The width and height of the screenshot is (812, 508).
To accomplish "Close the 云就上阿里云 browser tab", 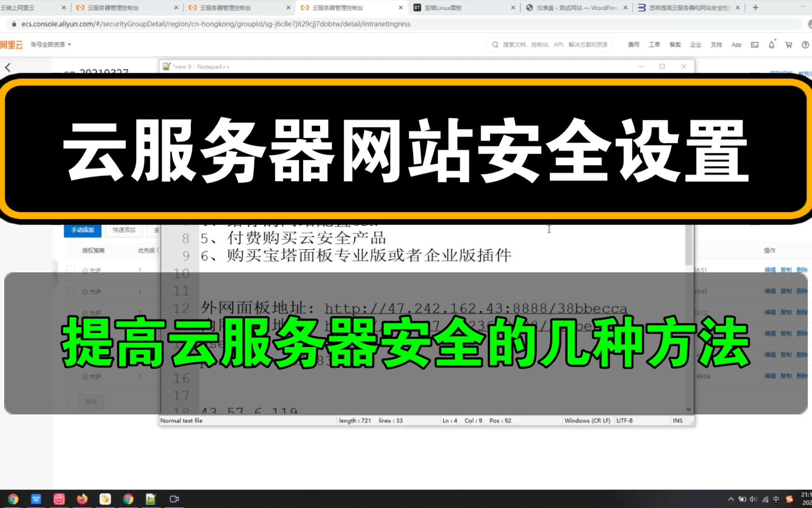I will [64, 8].
